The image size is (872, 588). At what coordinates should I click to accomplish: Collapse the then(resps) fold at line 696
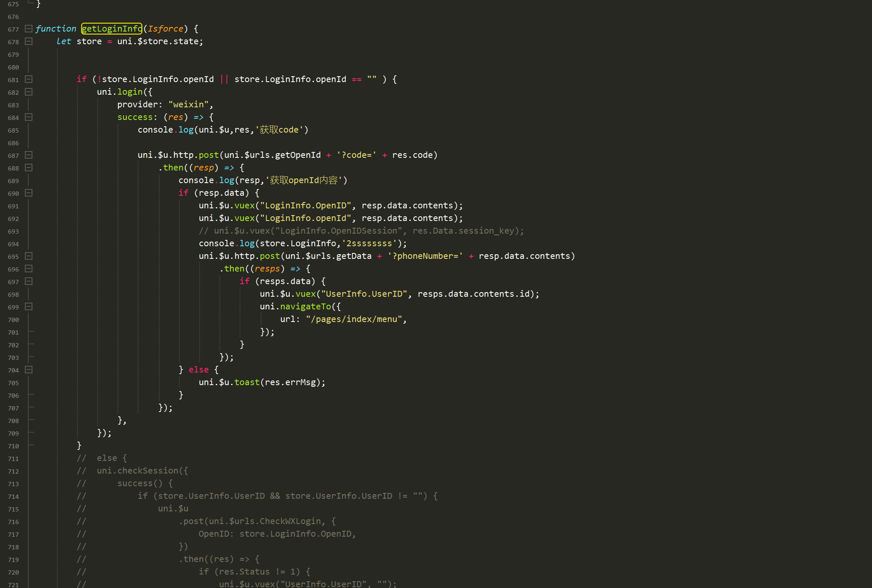pyautogui.click(x=29, y=269)
